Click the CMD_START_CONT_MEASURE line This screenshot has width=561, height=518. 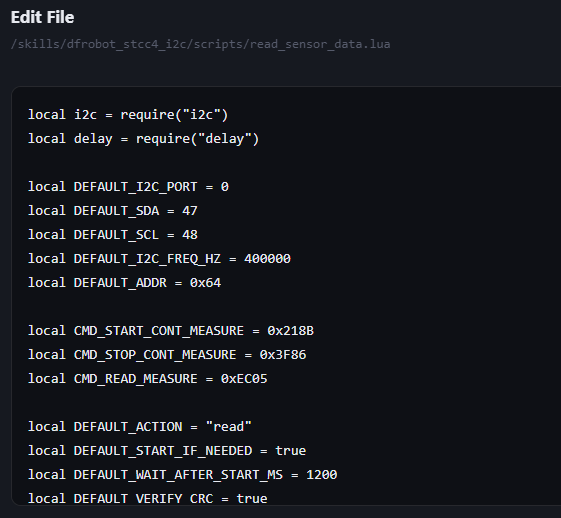(171, 331)
